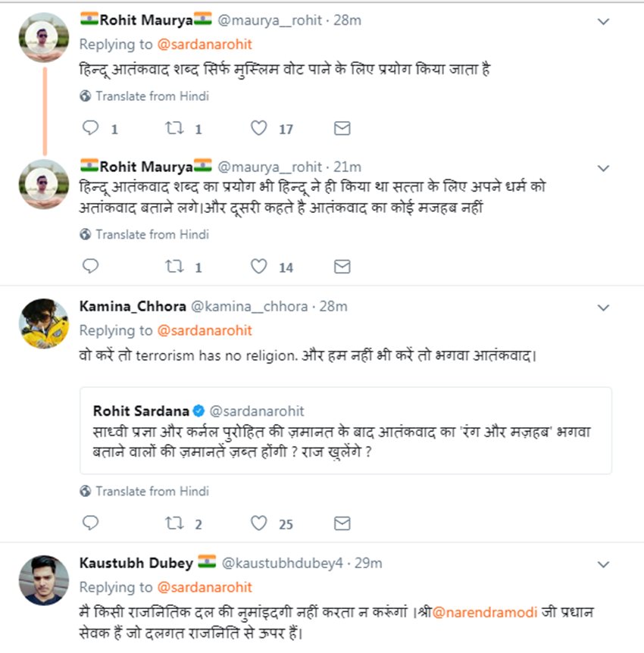Reply to Rohit Maurya's first tweet

[x=91, y=129]
